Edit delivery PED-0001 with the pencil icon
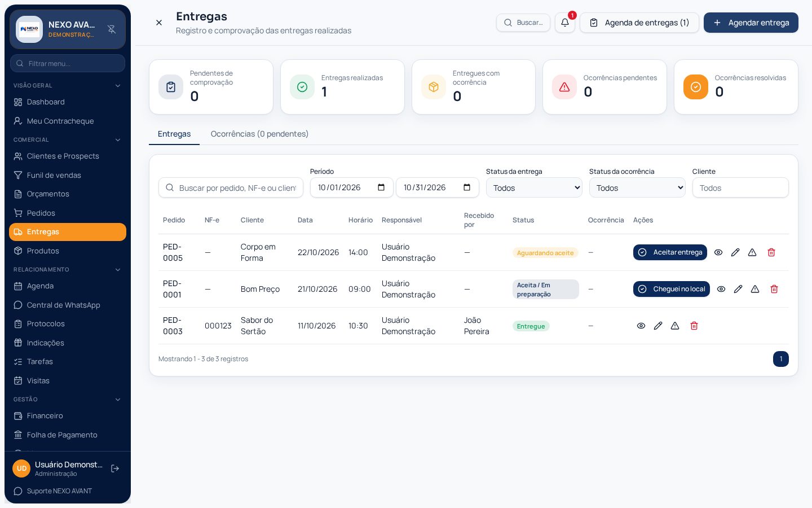This screenshot has width=812, height=508. (x=738, y=289)
